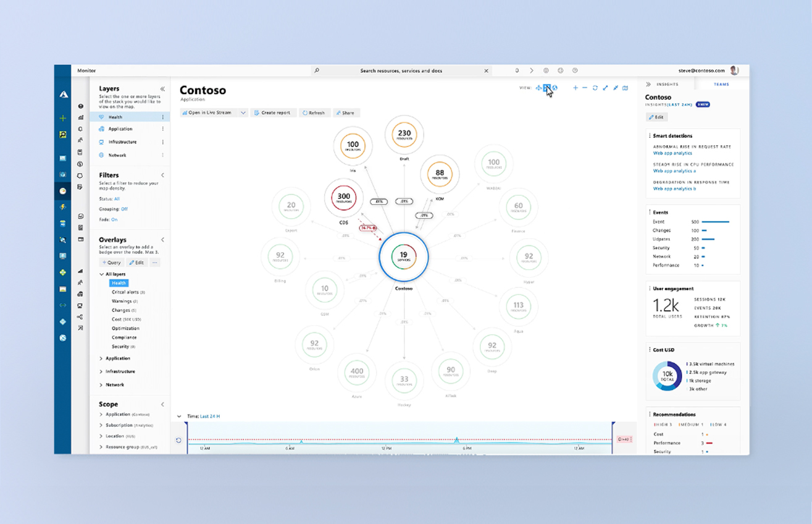Click the expand to fullscreen arrows icon
This screenshot has height=524, width=812.
tap(605, 88)
